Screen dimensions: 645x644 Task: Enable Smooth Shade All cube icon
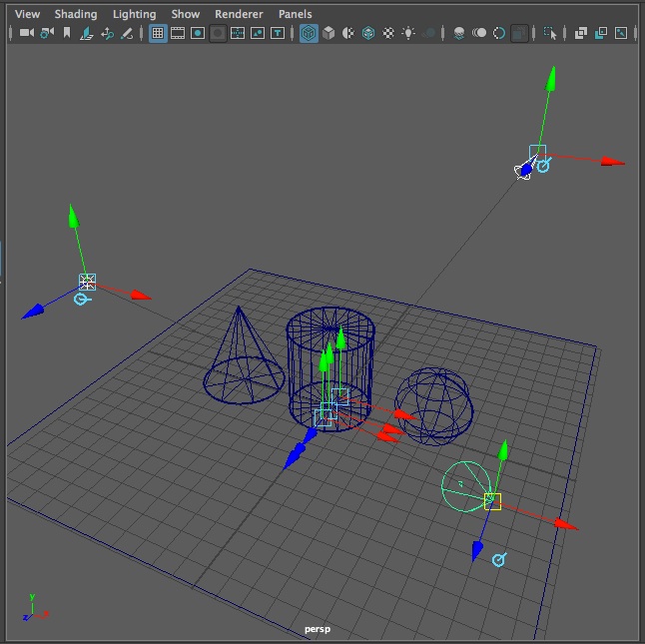click(328, 33)
